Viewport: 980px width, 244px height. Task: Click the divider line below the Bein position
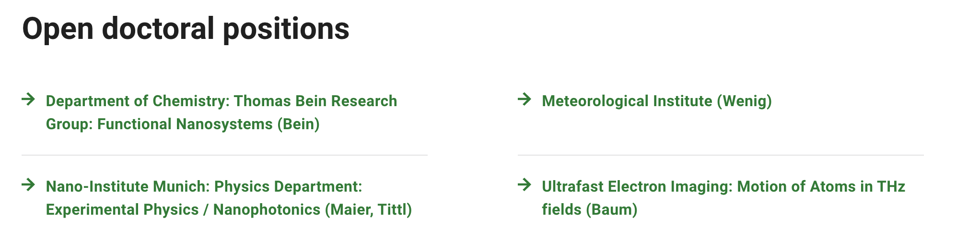(x=224, y=155)
